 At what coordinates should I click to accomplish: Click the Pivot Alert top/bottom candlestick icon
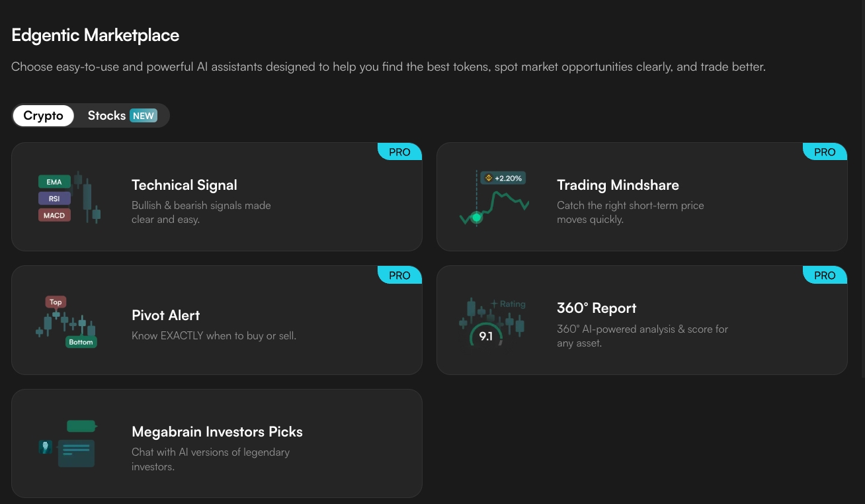pos(66,322)
